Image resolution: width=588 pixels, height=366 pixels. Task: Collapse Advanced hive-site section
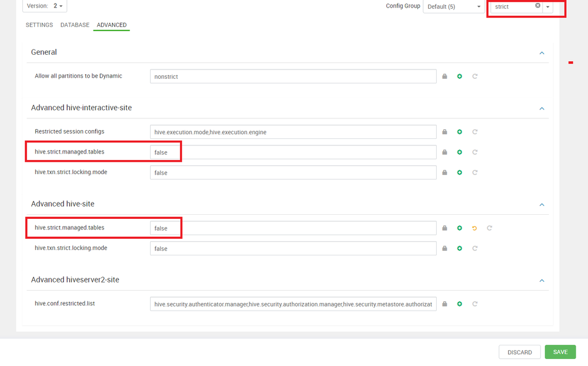pyautogui.click(x=542, y=205)
